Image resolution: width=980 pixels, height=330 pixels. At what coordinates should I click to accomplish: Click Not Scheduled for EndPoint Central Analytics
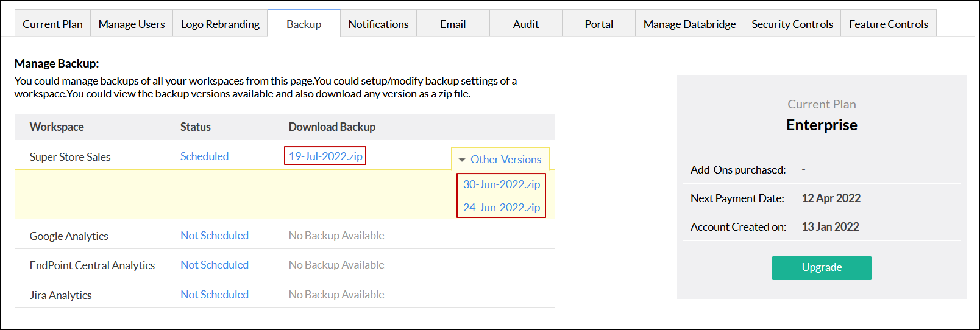(x=215, y=265)
